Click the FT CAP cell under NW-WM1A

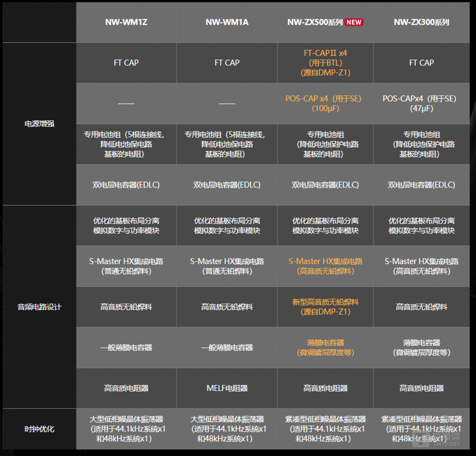(227, 63)
